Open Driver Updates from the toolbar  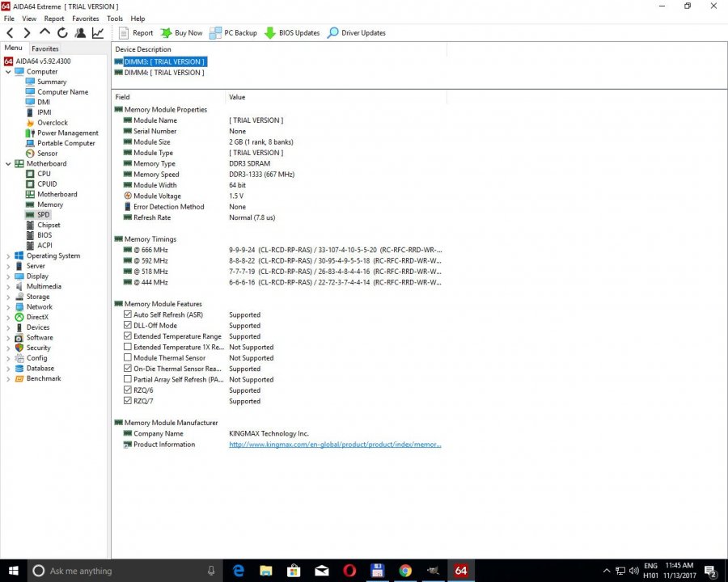pos(356,33)
